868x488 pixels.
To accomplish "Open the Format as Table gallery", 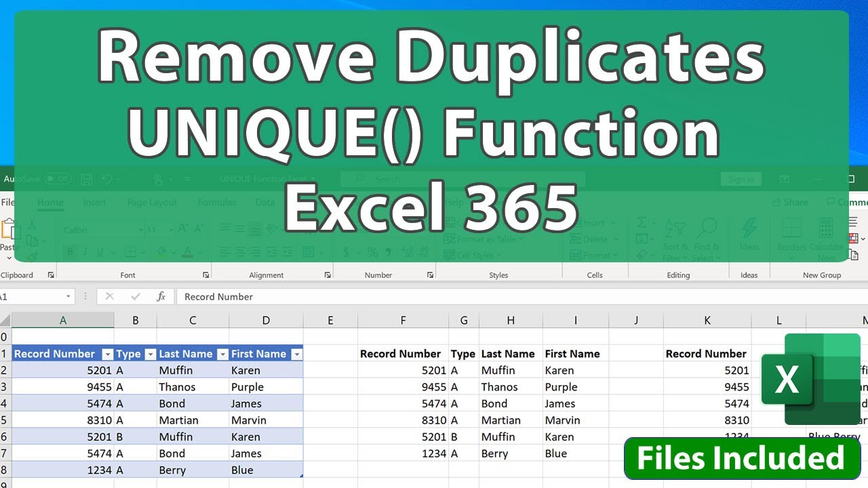I will point(484,239).
